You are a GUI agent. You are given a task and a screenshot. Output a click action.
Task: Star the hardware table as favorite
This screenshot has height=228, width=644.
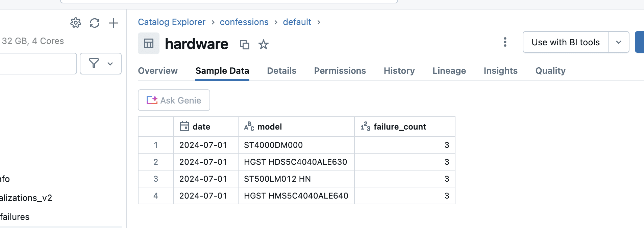[x=264, y=44]
